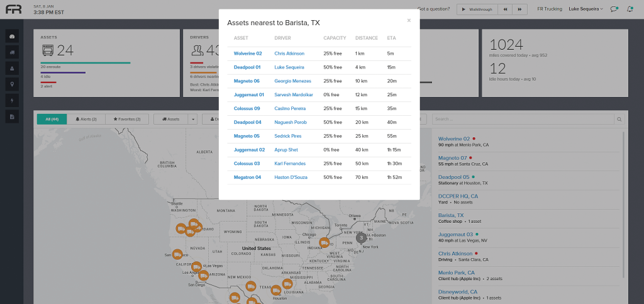The height and width of the screenshot is (304, 644).
Task: Open the reports document icon in the sidebar
Action: tap(12, 116)
